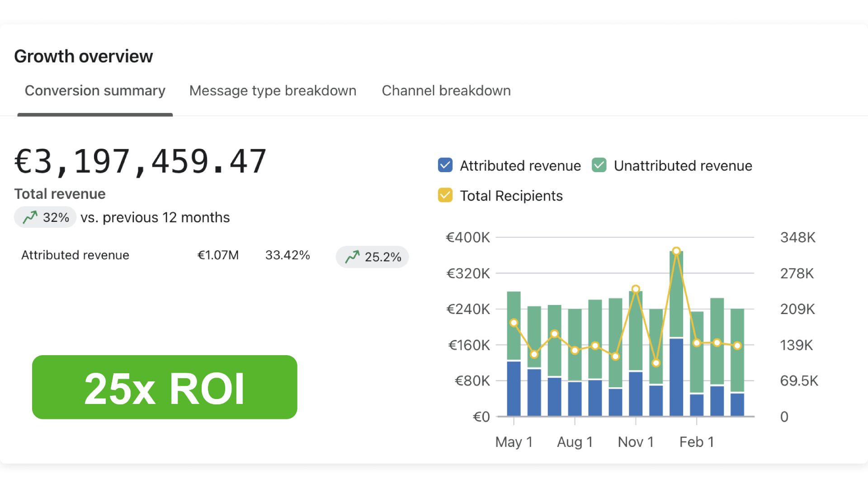Click the Feb 1 axis label
The width and height of the screenshot is (868, 488).
[697, 442]
